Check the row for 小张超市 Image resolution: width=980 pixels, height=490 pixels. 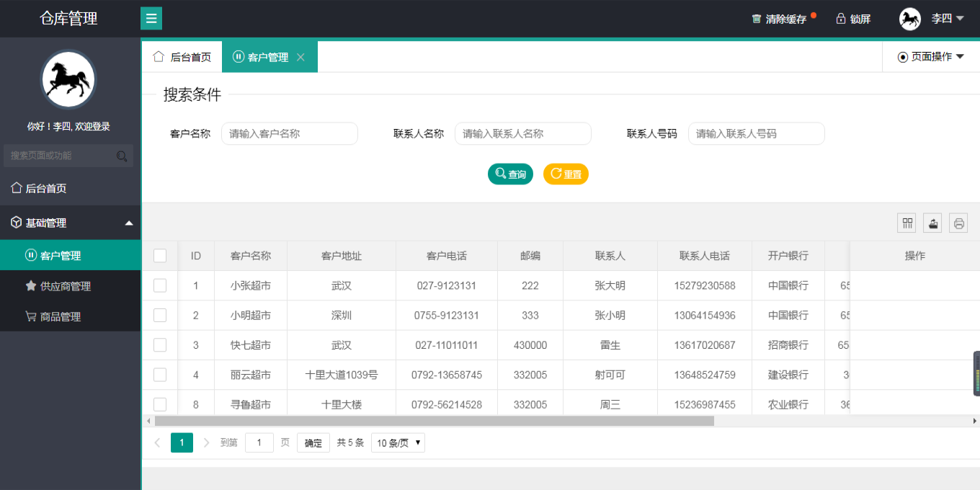tap(160, 285)
